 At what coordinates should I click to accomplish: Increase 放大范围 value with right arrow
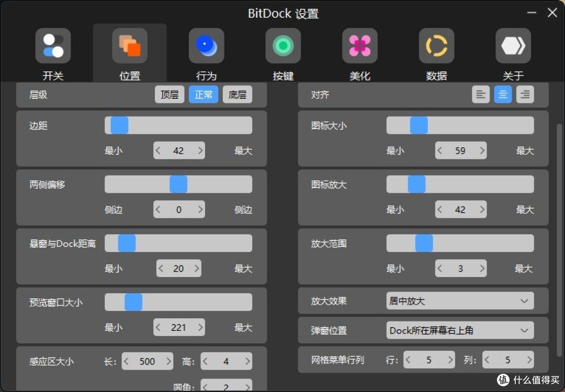[x=482, y=269]
